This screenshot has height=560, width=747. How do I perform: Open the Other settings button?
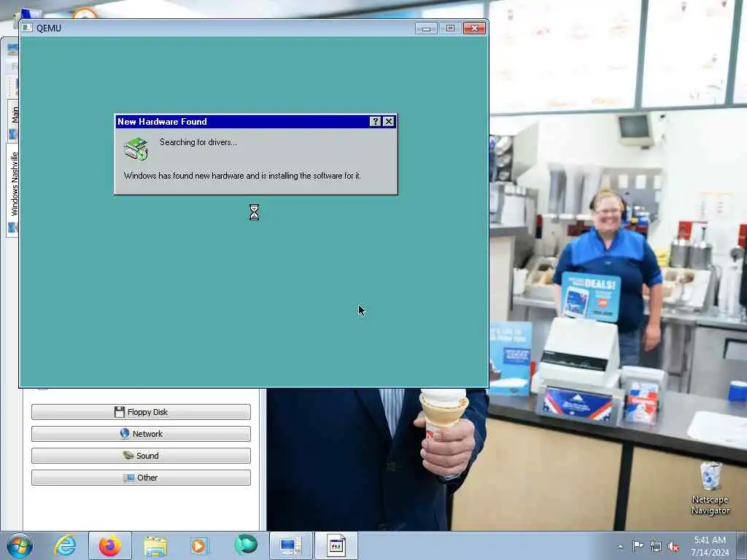[141, 478]
